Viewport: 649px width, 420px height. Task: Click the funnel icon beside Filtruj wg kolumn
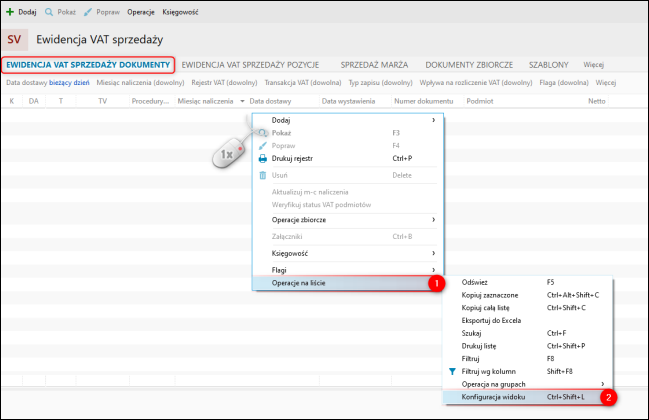(452, 372)
